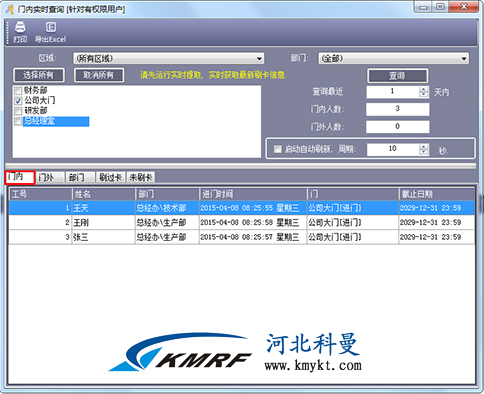Close the 门内实时查询 window
The image size is (484, 394).
coord(464,7)
